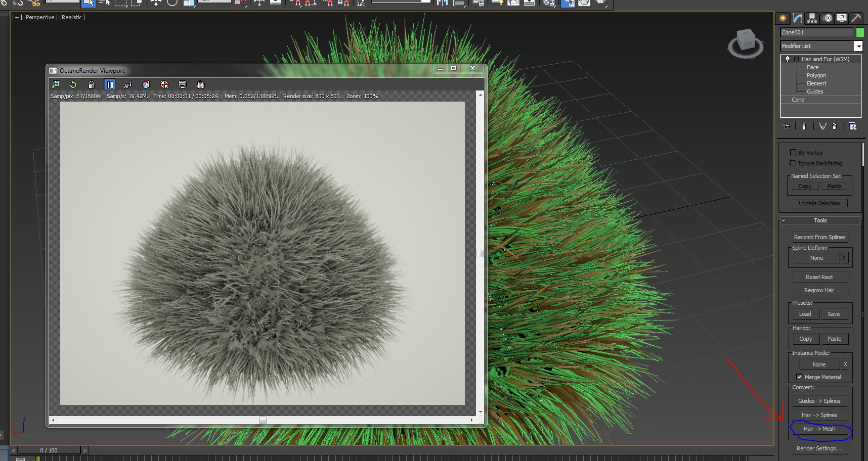Click the Pin Stack icon
The height and width of the screenshot is (461, 868).
click(786, 126)
